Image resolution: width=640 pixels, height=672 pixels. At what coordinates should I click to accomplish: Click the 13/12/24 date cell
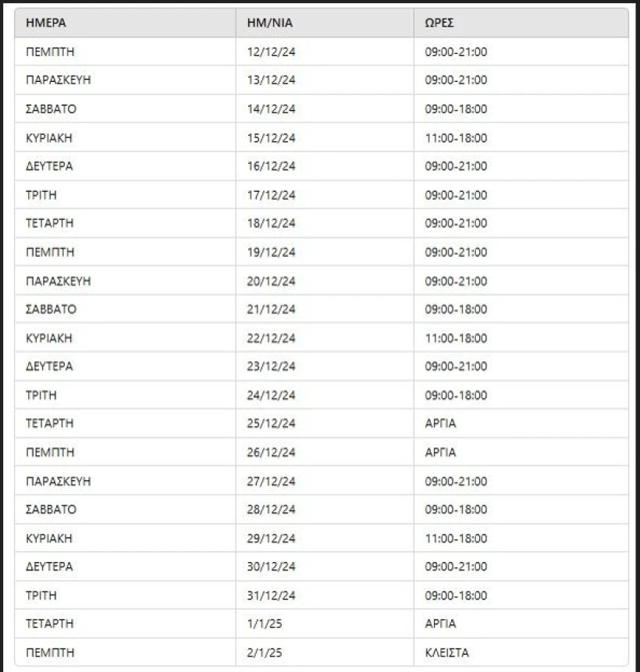pyautogui.click(x=272, y=80)
